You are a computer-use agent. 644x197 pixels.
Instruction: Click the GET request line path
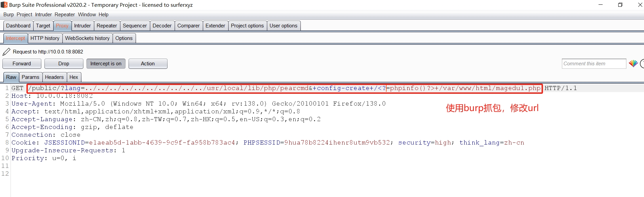285,88
